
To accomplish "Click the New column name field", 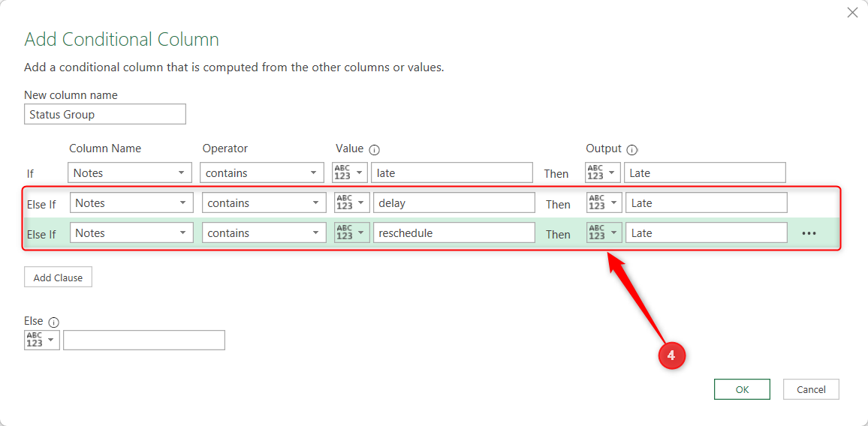I will (105, 115).
